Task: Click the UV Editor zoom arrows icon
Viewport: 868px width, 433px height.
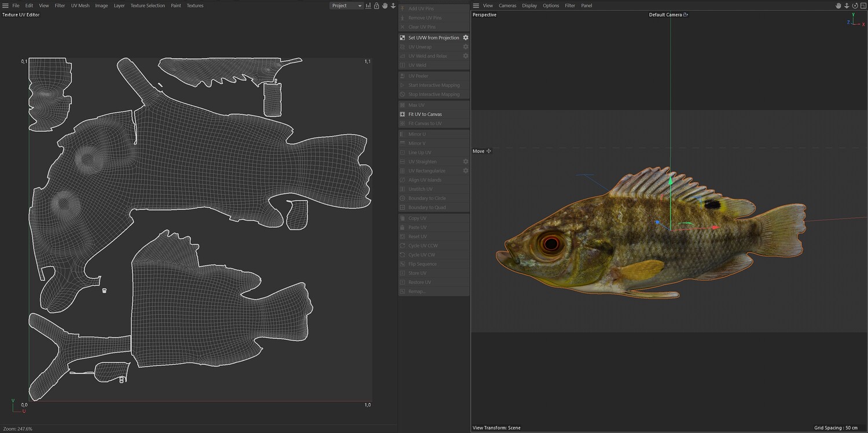Action: click(x=393, y=6)
